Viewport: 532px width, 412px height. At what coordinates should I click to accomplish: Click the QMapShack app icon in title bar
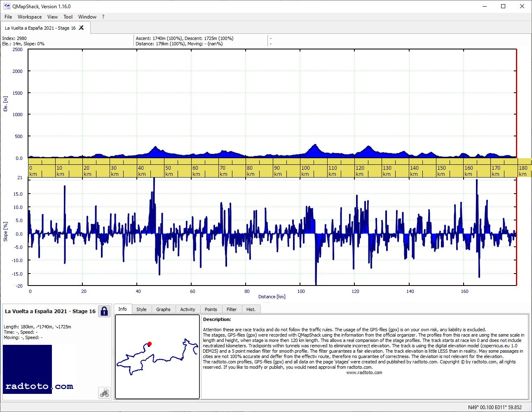click(x=7, y=6)
